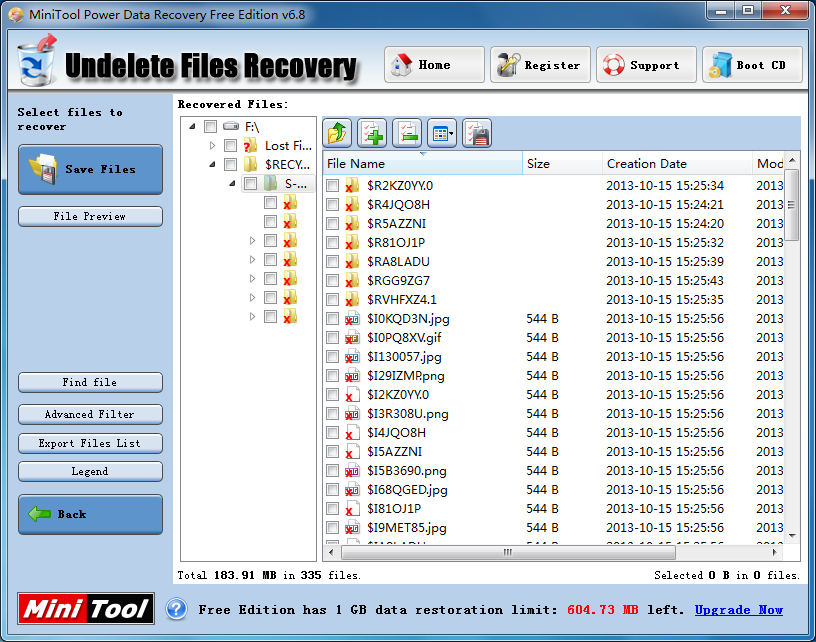Check the box for $I4JQO8H
816x642 pixels.
332,432
